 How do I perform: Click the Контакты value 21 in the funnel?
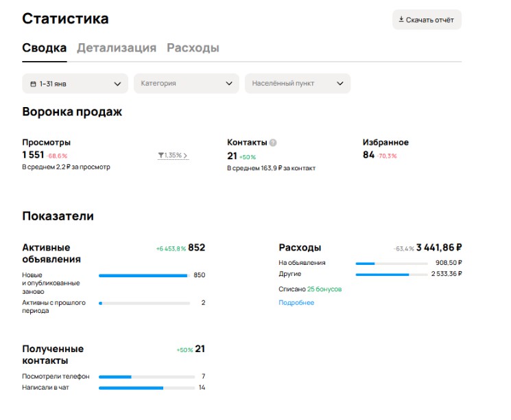[232, 156]
